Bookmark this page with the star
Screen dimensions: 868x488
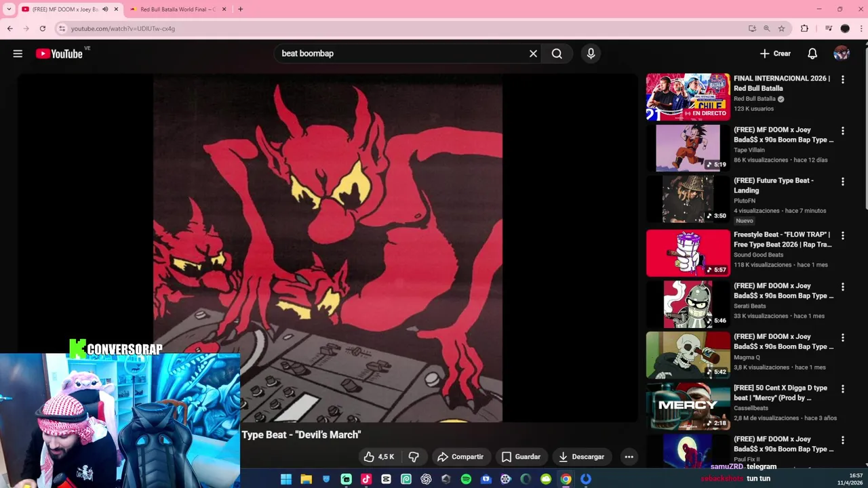click(x=781, y=28)
